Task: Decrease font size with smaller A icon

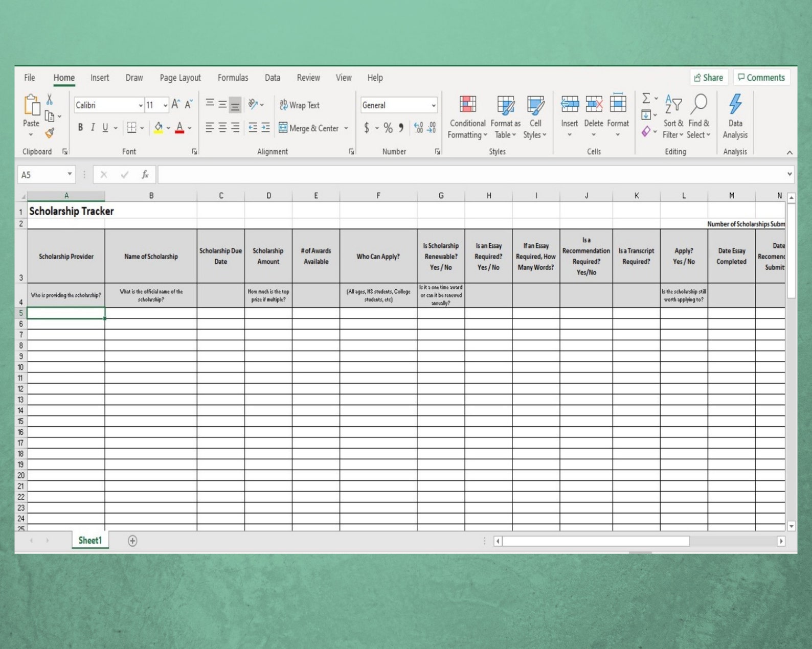Action: [x=188, y=105]
